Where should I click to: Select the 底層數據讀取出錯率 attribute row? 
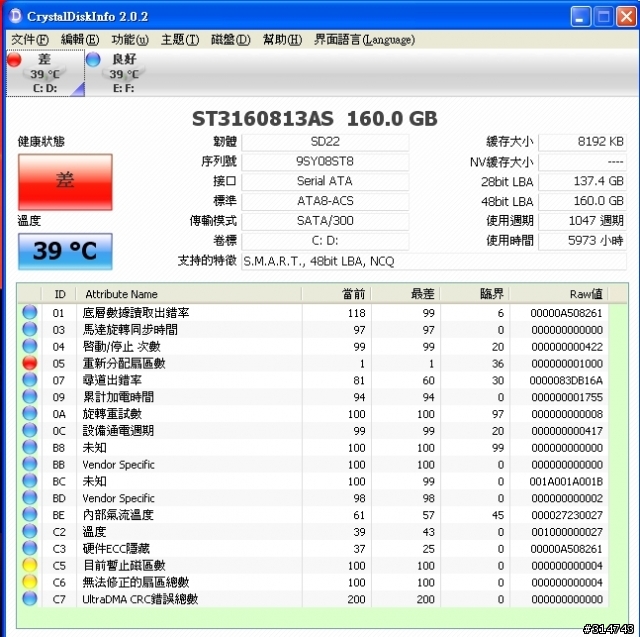[313, 313]
